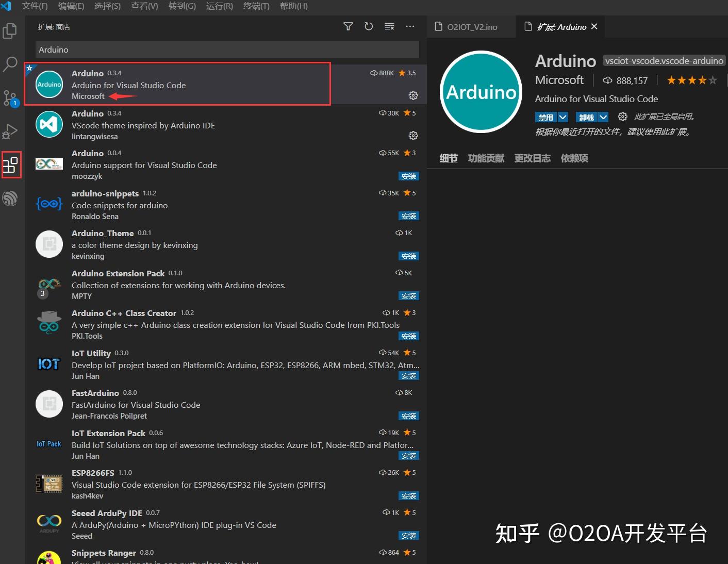Open the 转到(G) menu

click(182, 6)
